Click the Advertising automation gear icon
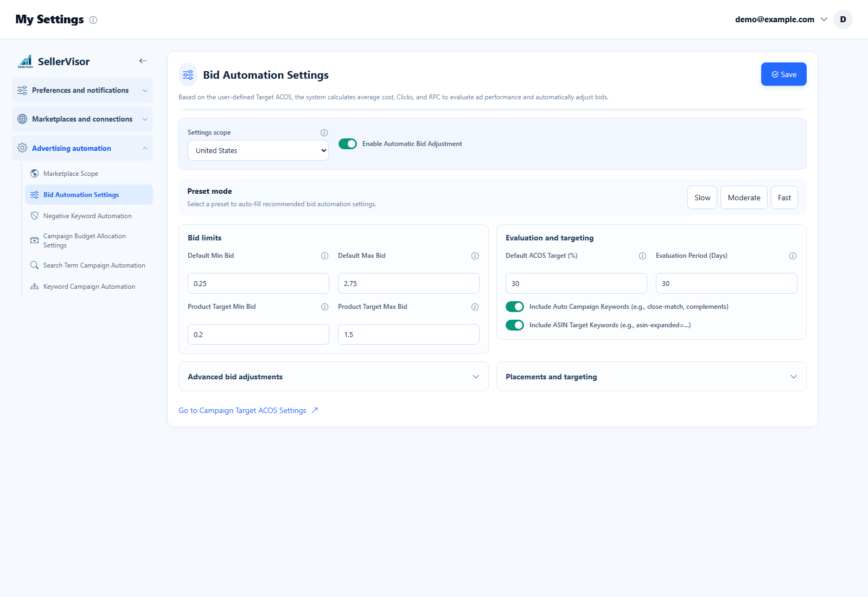The height and width of the screenshot is (597, 868). click(x=22, y=148)
